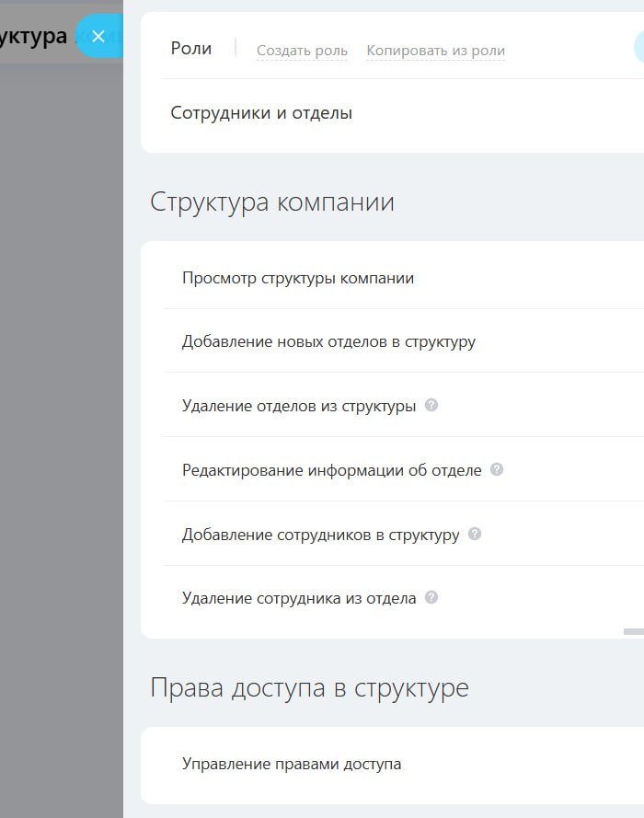This screenshot has height=818, width=644.
Task: Click the horizontal scrollbar handle below the permissions table
Action: pos(634,632)
